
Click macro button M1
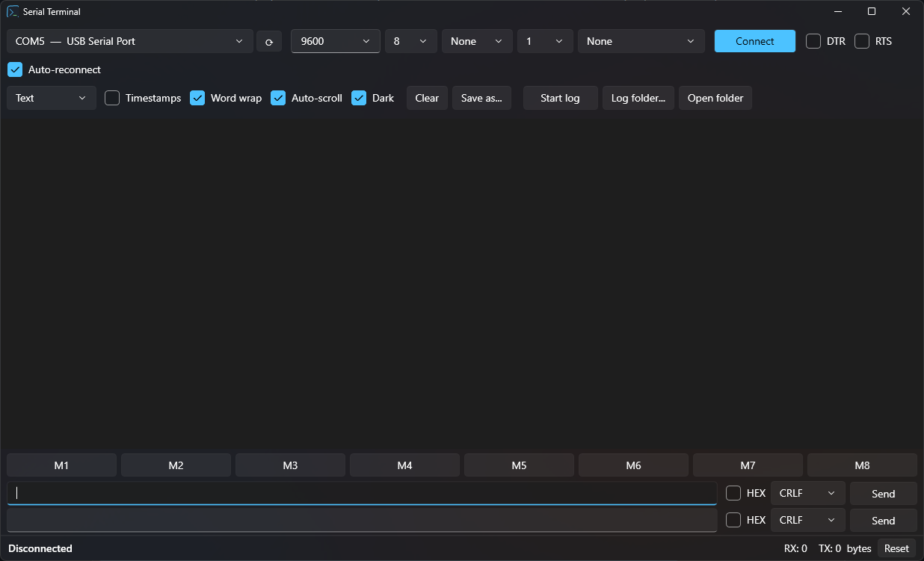61,465
